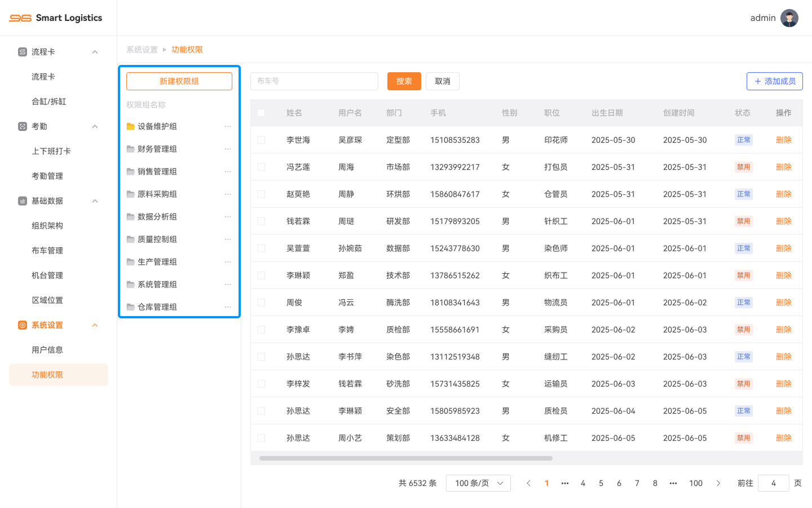The image size is (812, 508).
Task: Go to page 100
Action: tap(696, 483)
